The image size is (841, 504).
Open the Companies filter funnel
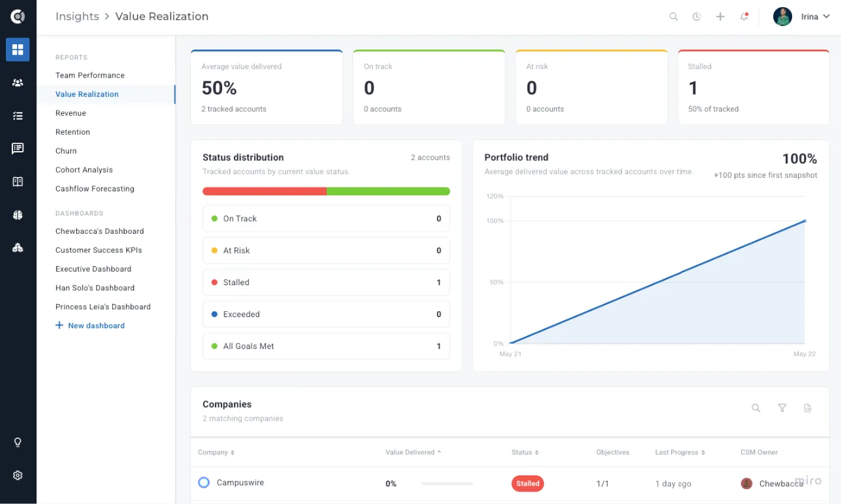click(x=782, y=408)
